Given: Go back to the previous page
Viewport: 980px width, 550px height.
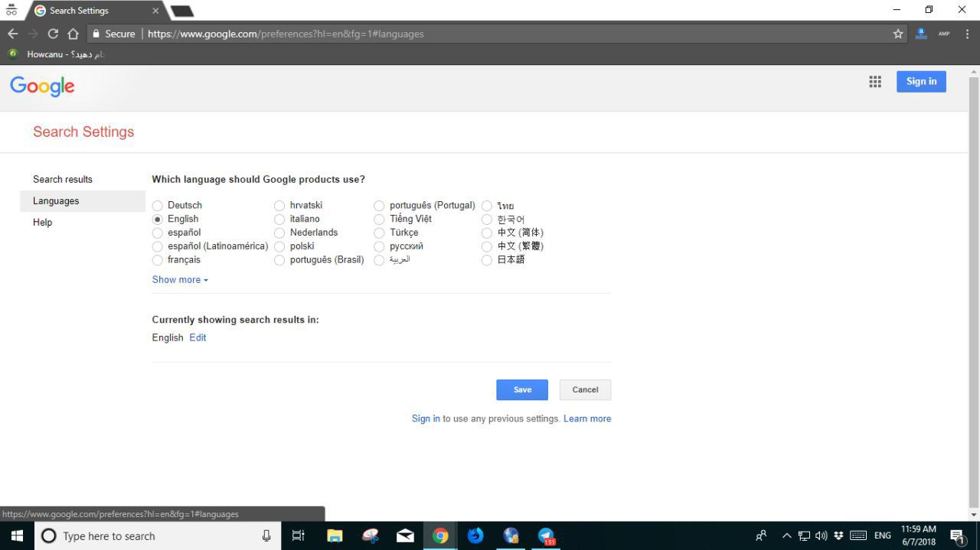Looking at the screenshot, I should 12,34.
